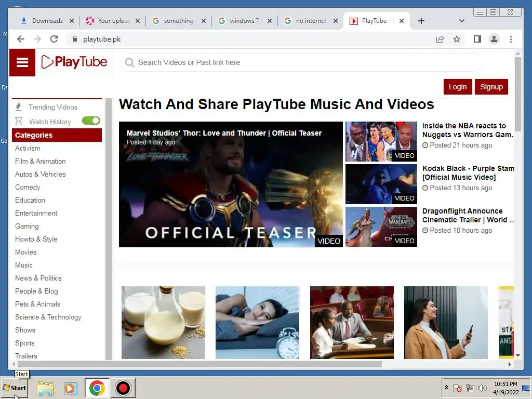Open Trending Videos link

point(52,107)
